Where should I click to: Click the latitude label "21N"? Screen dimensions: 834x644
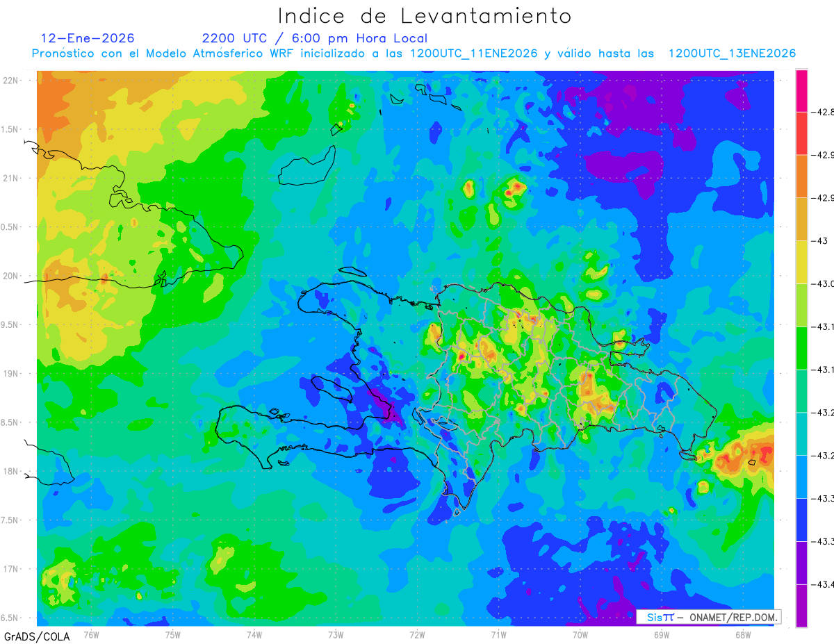(x=10, y=178)
